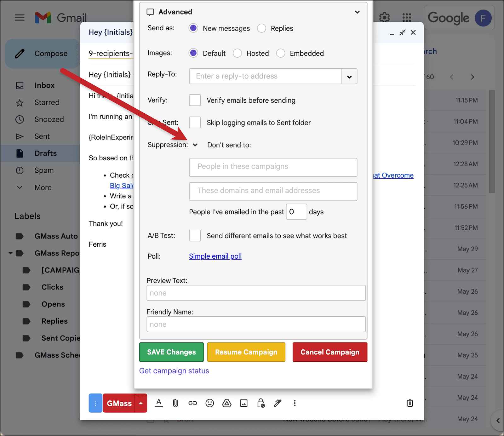Screen dimensions: 504x436
Task: Open more compose options three dots
Action: point(295,403)
